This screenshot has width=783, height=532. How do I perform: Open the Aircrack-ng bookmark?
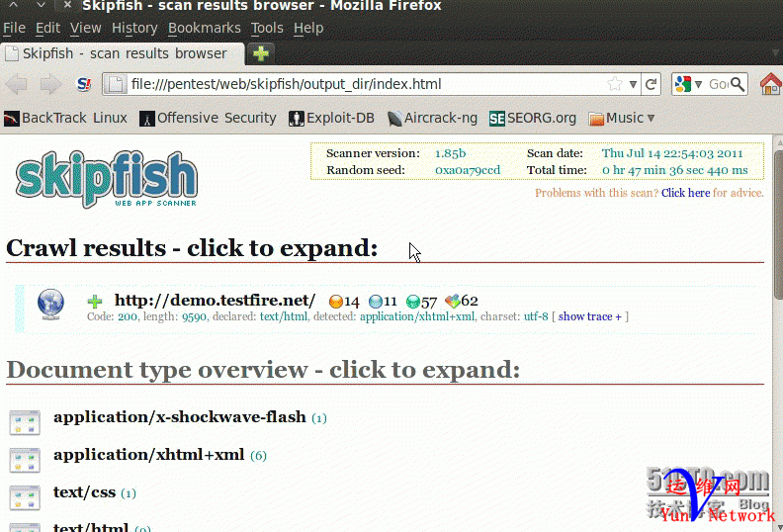tap(432, 118)
